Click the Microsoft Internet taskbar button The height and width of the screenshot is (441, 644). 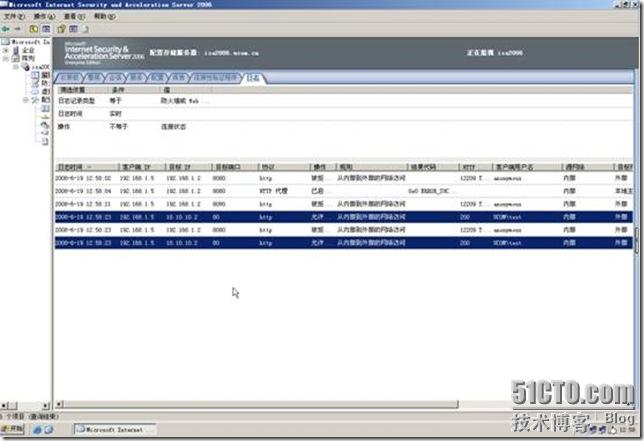pyautogui.click(x=115, y=430)
